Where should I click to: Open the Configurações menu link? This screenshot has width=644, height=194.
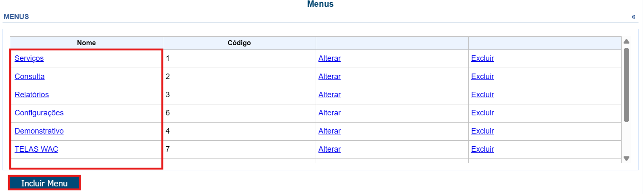point(39,113)
